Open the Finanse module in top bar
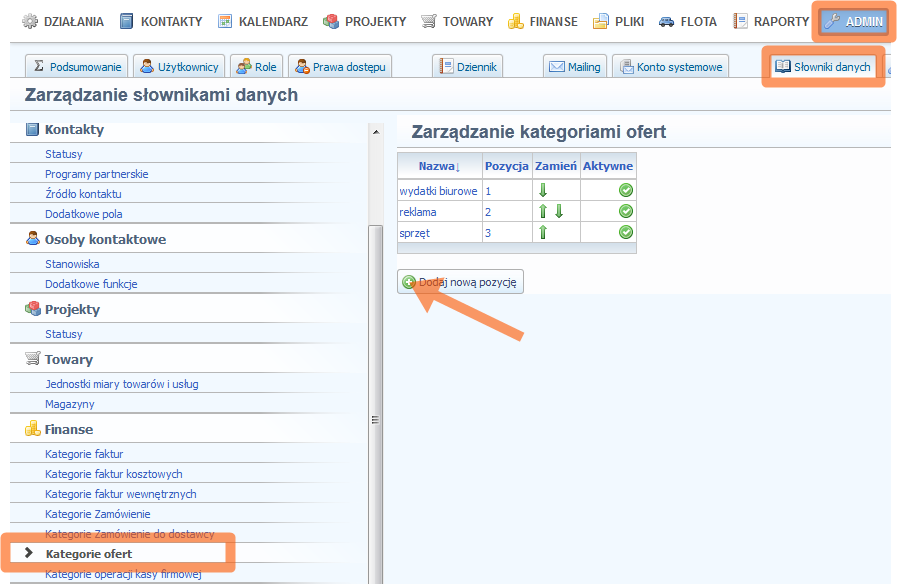897x584 pixels. click(x=543, y=21)
